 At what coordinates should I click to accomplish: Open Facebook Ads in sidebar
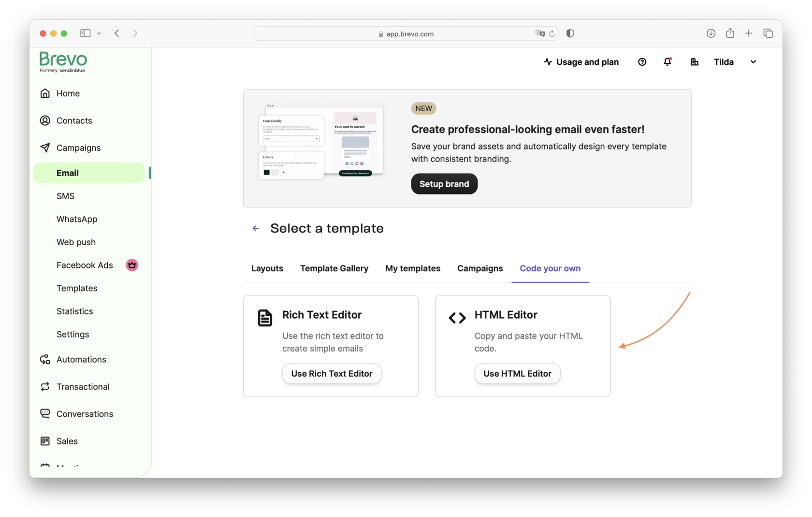point(85,265)
